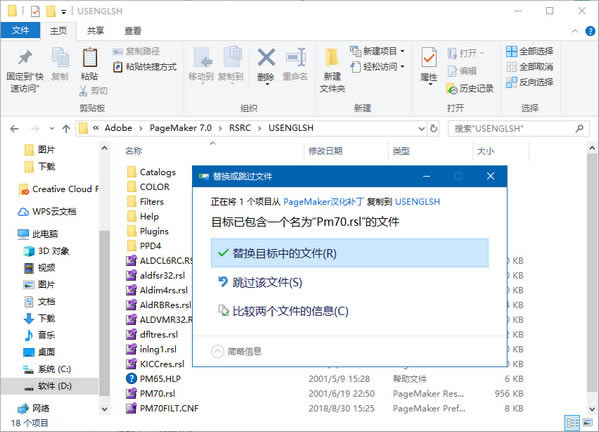Select This PC (此电脑) in sidebar
This screenshot has width=599, height=432.
point(37,234)
